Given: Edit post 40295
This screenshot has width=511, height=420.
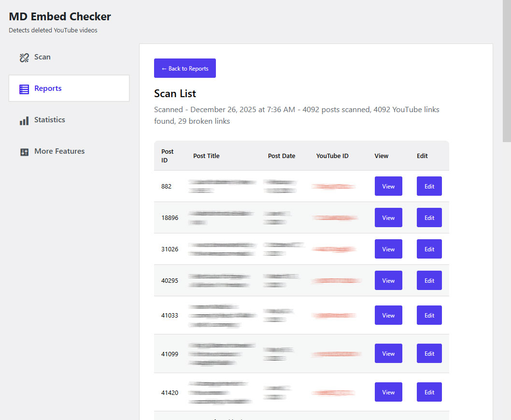Looking at the screenshot, I should point(429,280).
